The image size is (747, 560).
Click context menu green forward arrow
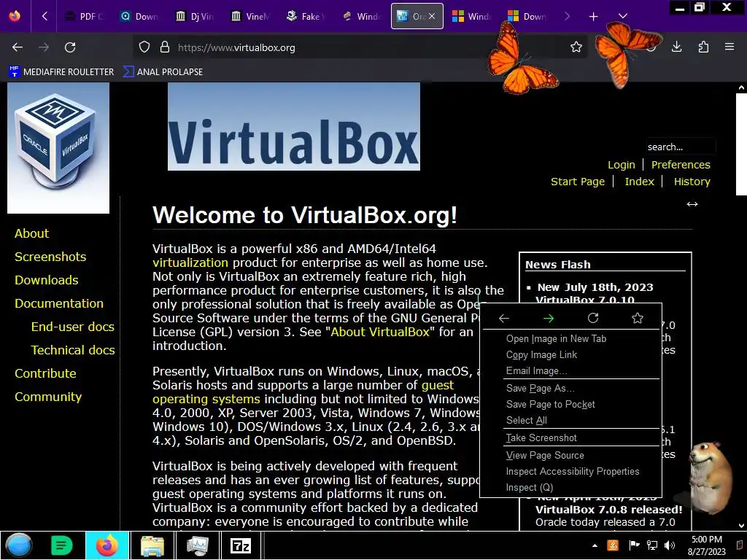tap(549, 318)
